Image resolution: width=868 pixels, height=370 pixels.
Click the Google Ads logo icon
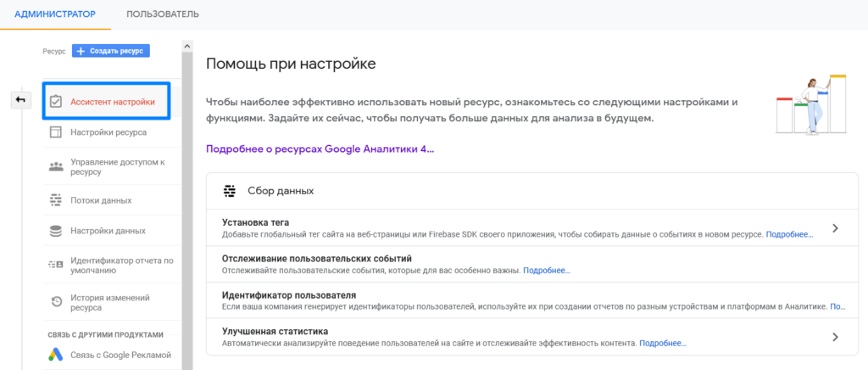click(55, 355)
